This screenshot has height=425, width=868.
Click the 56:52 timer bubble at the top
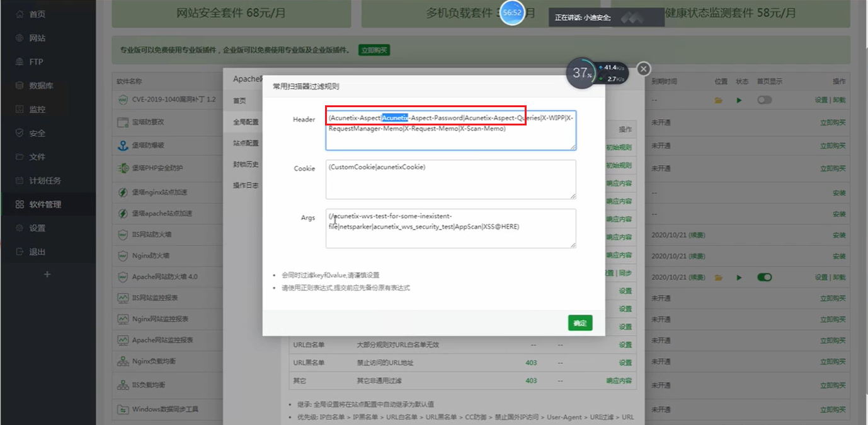click(x=512, y=13)
